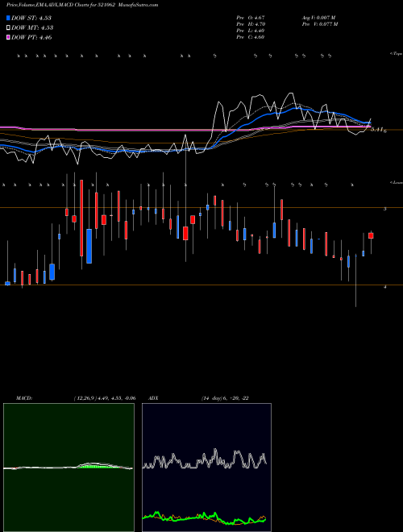Screen dimensions: 403x532
Task: Click the large blue candlestick body
Action: point(89,246)
